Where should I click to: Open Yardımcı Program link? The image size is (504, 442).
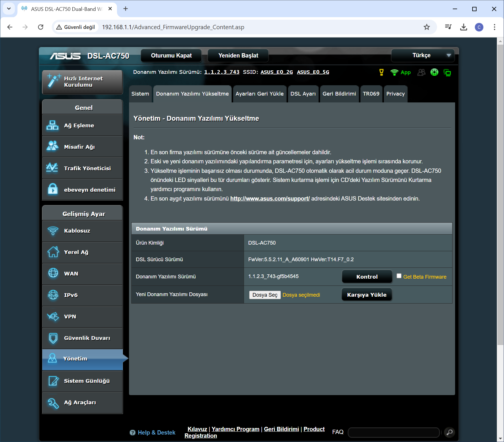(x=235, y=429)
